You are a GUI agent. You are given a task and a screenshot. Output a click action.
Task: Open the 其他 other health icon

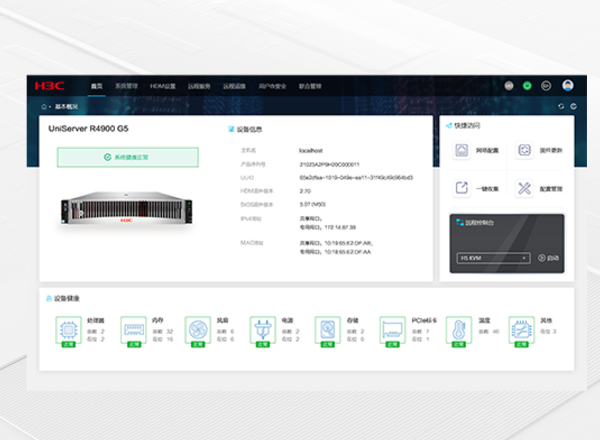(522, 331)
